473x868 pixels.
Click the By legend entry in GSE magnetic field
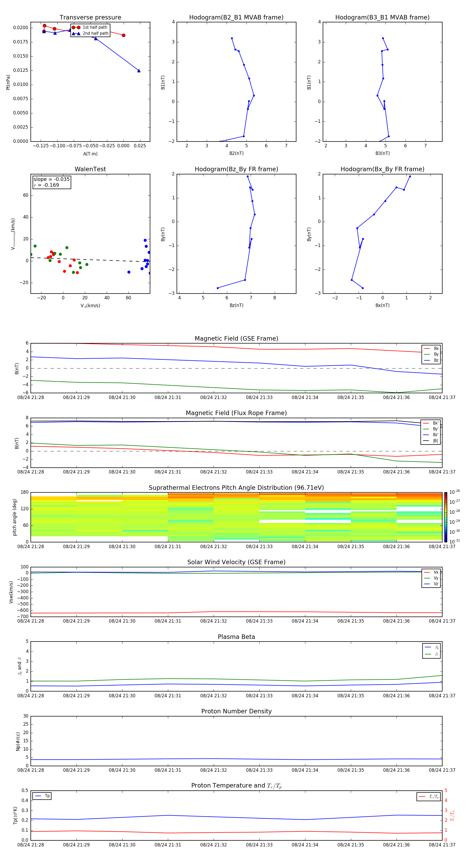(x=431, y=354)
